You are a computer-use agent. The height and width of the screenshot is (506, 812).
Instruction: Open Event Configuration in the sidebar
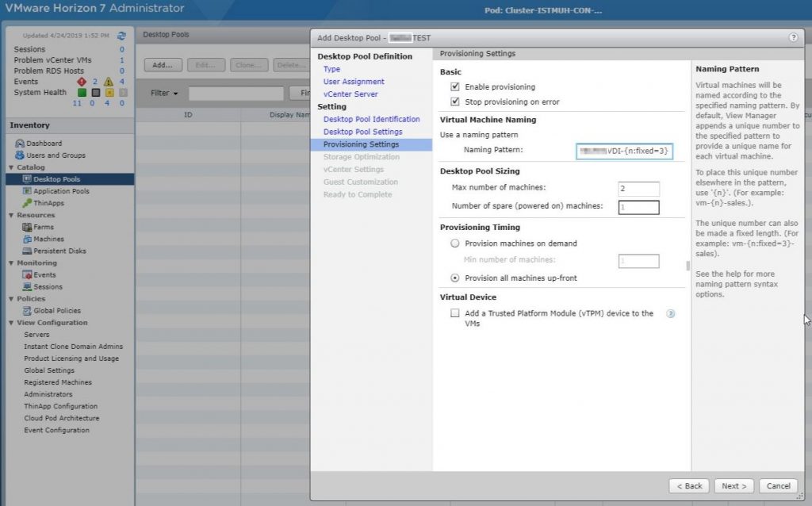point(56,430)
